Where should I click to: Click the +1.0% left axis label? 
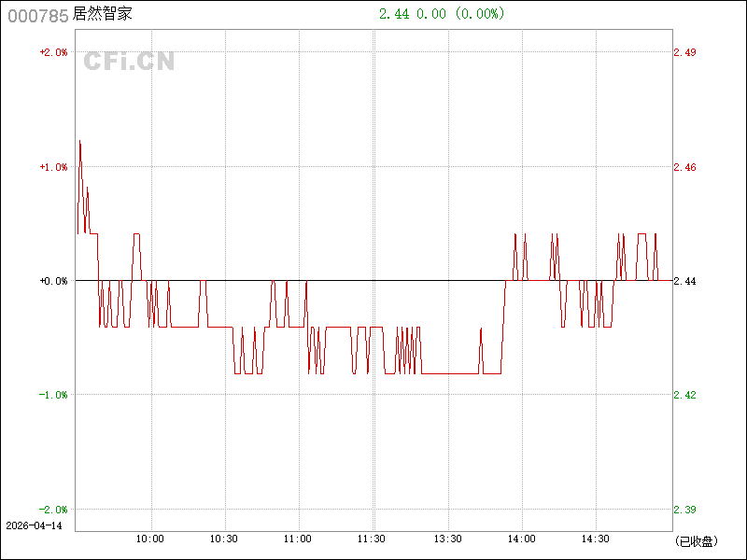(53, 167)
